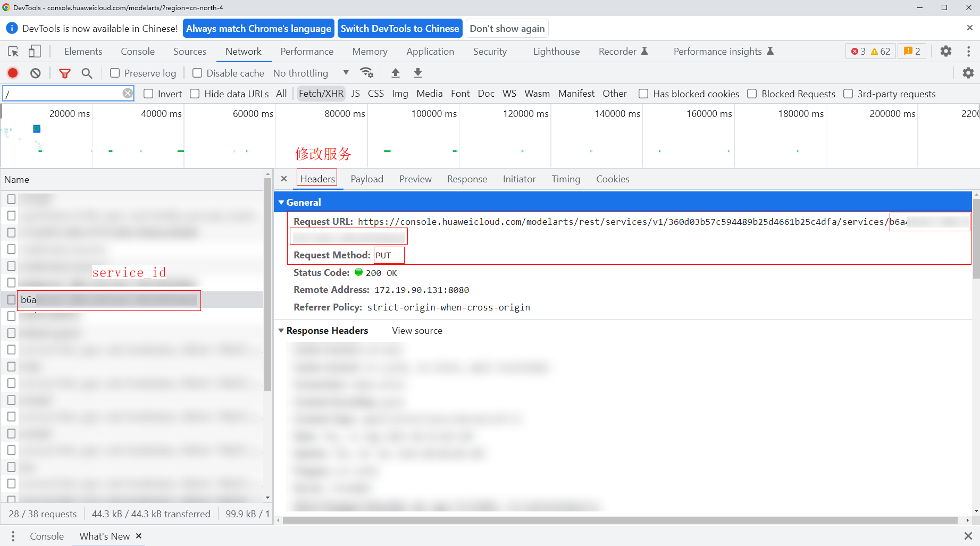Open the Timing tab
This screenshot has height=546, width=980.
(x=566, y=179)
